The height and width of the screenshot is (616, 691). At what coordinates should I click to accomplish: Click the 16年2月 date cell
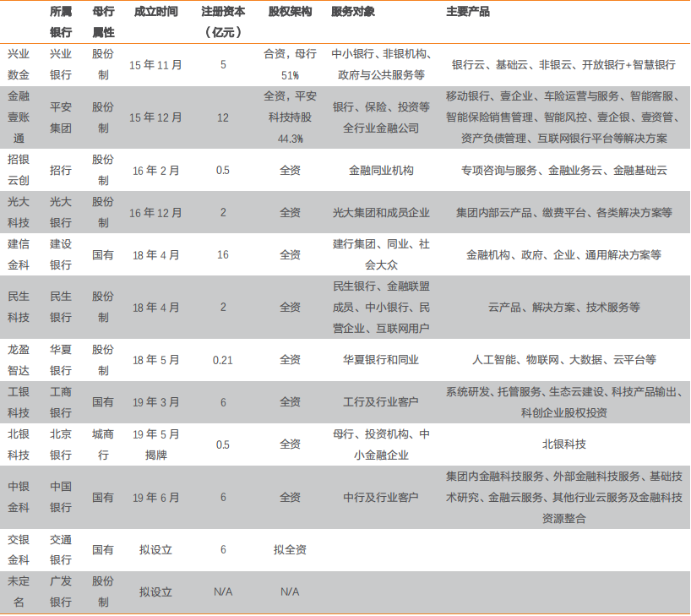point(156,171)
